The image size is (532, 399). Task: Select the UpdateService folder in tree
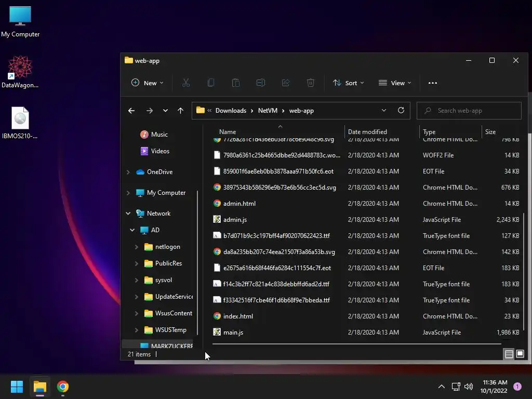tap(168, 297)
